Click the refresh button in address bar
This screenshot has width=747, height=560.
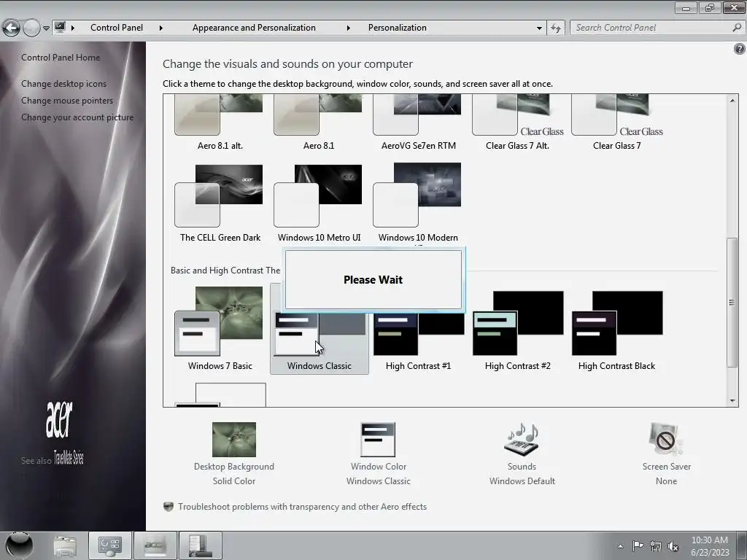(x=555, y=28)
